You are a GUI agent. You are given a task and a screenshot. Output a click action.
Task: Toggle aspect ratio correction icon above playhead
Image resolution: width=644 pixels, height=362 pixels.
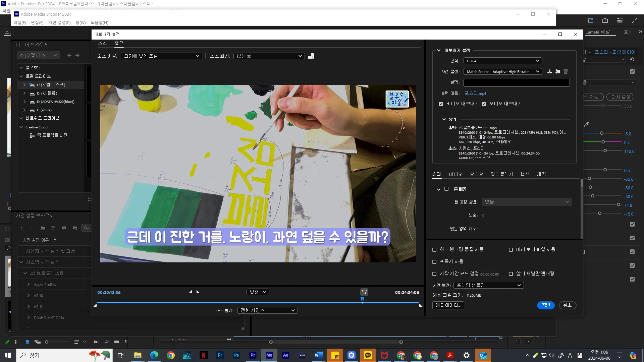coord(364,292)
